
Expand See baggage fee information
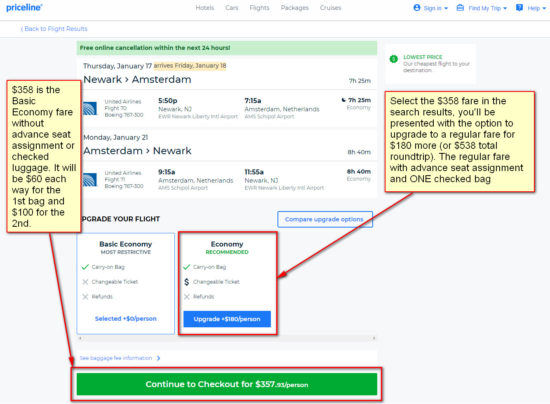click(120, 358)
